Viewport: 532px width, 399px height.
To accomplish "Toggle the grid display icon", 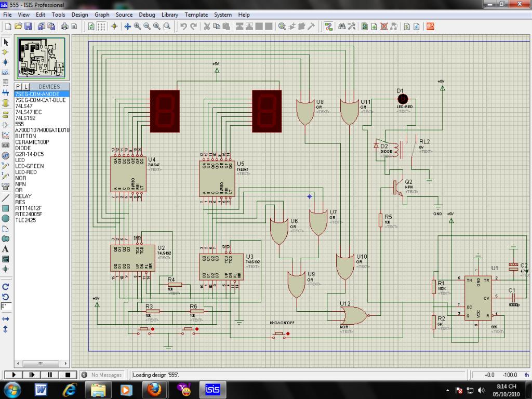I will (102, 26).
